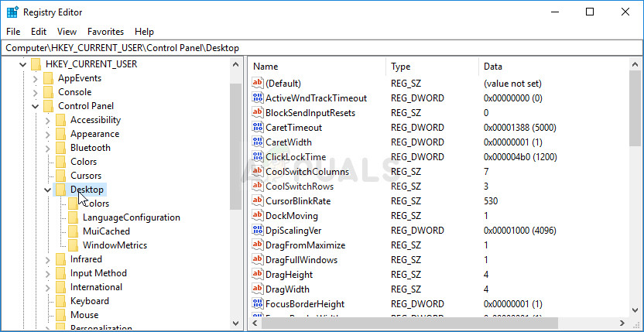Collapse the HKEY_CURRENT_USER hive
This screenshot has width=644, height=332.
23,64
